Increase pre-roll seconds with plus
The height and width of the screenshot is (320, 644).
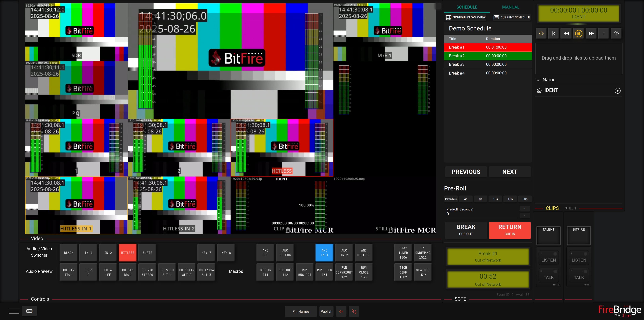[x=525, y=209]
